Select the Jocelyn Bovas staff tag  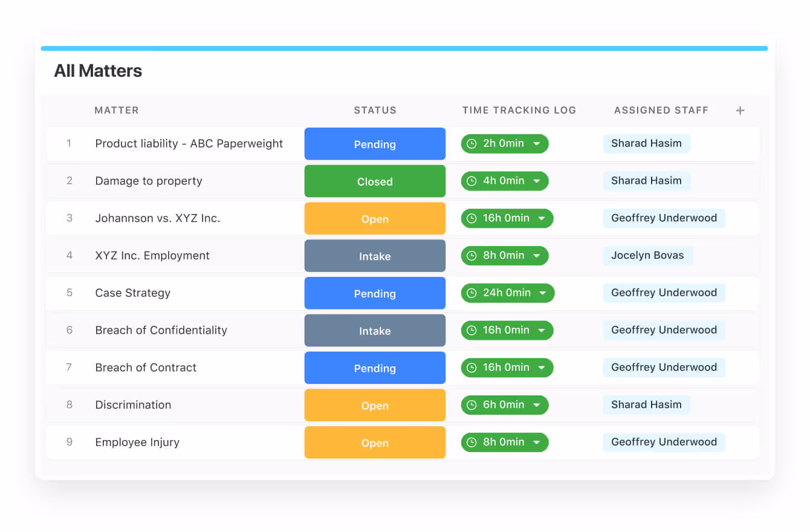tap(647, 256)
